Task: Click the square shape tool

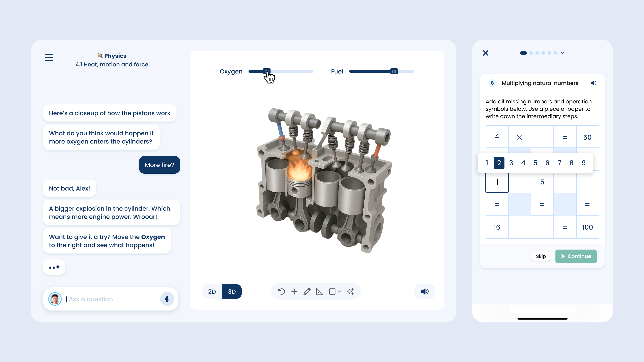Action: click(x=332, y=291)
